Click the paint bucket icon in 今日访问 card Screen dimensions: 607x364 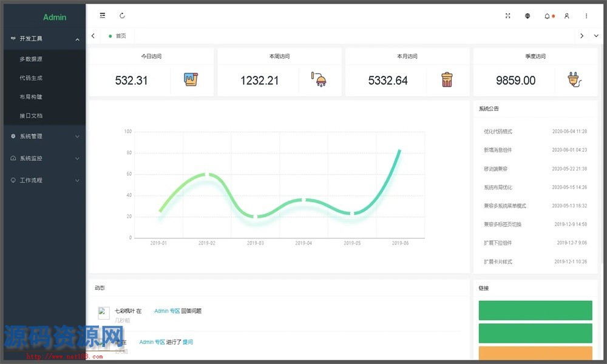pos(191,79)
